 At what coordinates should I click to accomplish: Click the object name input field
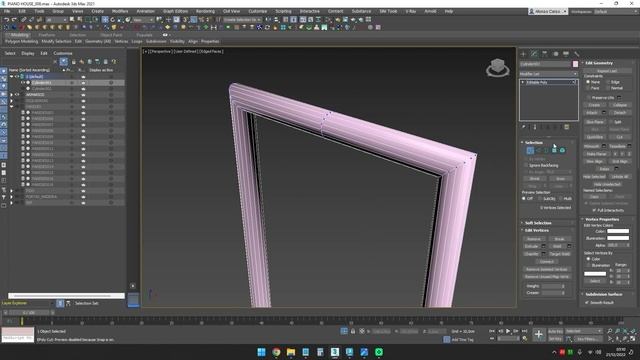point(545,64)
